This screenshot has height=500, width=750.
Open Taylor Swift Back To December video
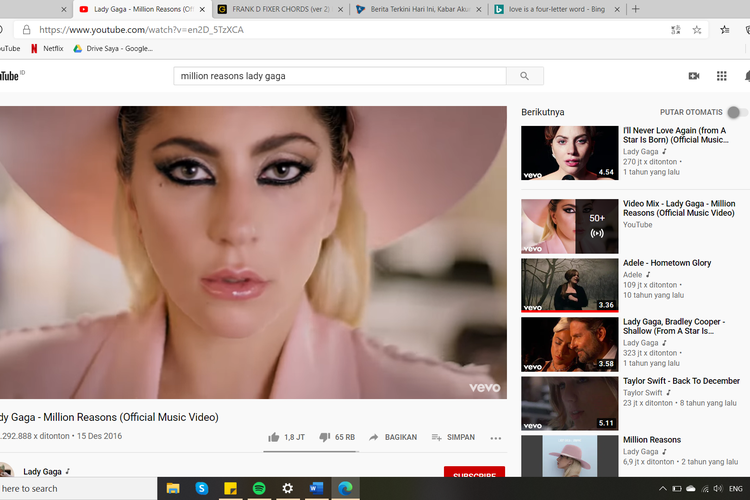point(681,381)
